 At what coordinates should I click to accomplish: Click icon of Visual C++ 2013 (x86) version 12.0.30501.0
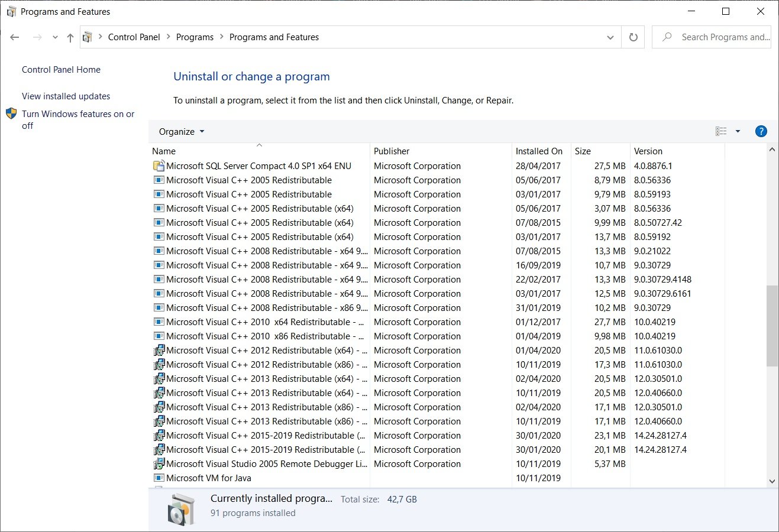(159, 407)
